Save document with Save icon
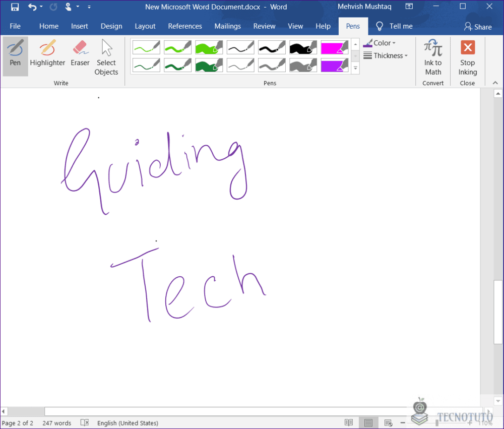Image resolution: width=504 pixels, height=429 pixels. coord(15,7)
